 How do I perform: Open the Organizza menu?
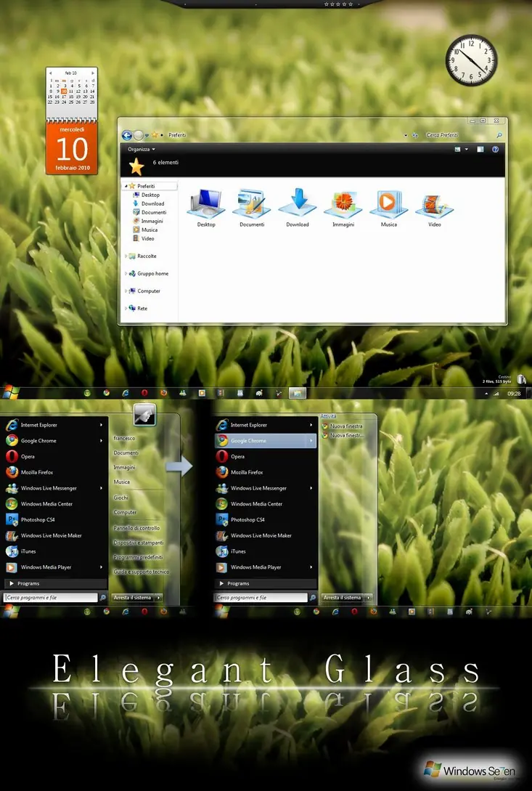click(x=142, y=150)
